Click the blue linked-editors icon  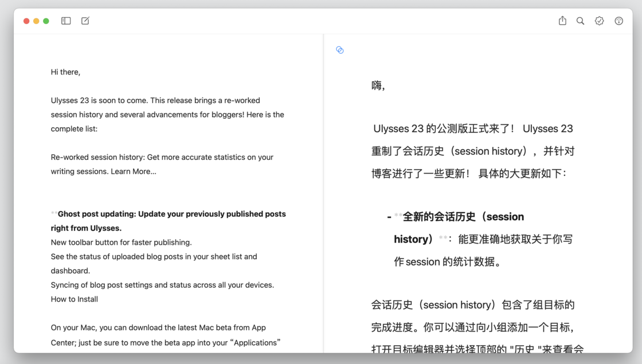pyautogui.click(x=339, y=50)
